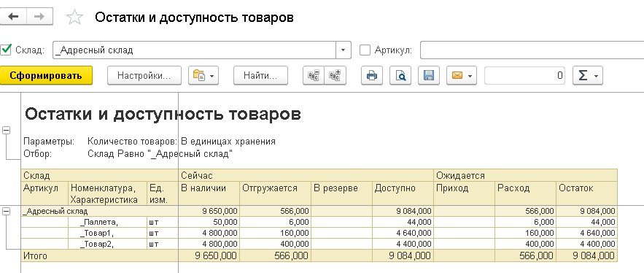The image size is (644, 273).
Task: Select the Приход column header
Action: click(464, 193)
